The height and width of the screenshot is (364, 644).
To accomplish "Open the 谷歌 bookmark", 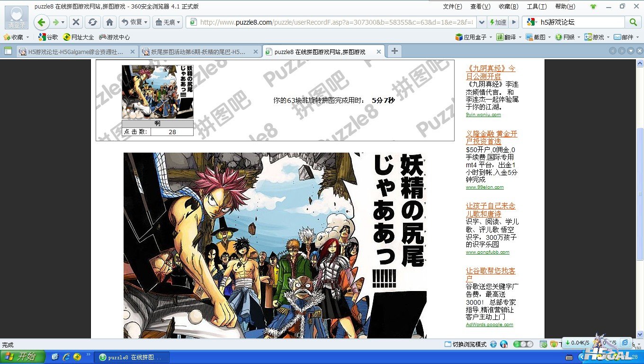I will [x=48, y=37].
